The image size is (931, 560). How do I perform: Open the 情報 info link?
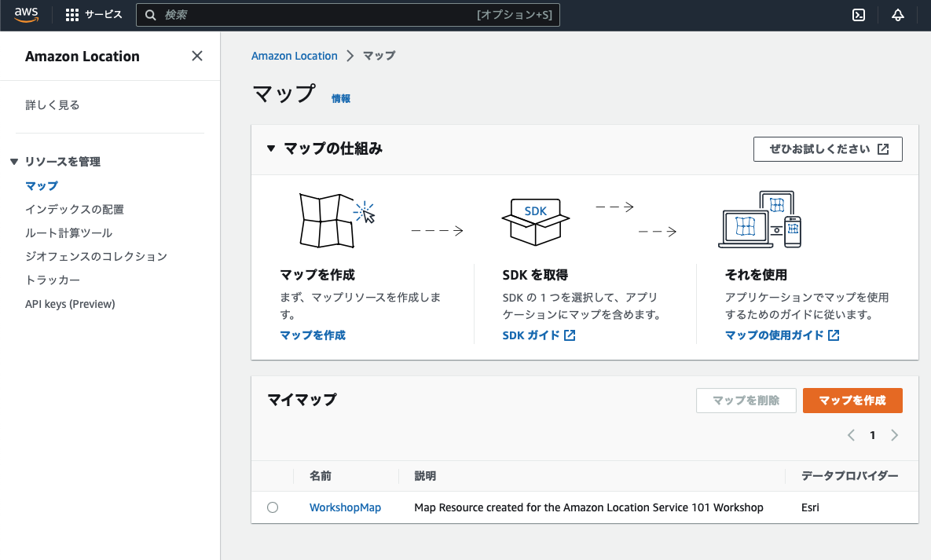[x=341, y=99]
